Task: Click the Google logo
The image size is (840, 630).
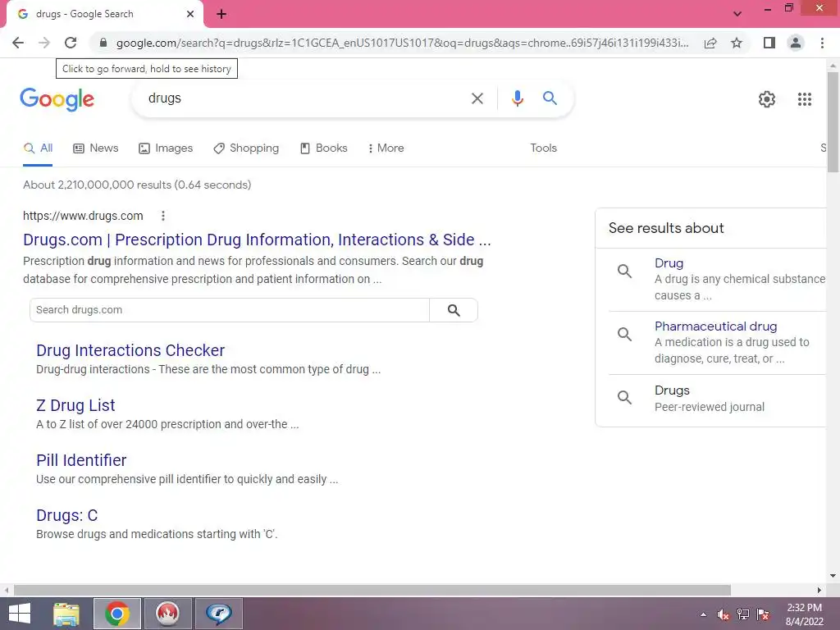Action: (x=57, y=99)
